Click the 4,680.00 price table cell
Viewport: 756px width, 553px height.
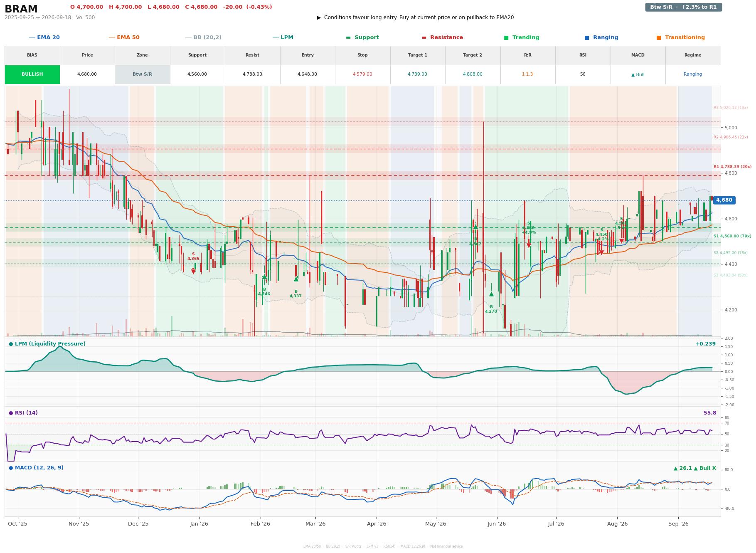click(x=87, y=74)
